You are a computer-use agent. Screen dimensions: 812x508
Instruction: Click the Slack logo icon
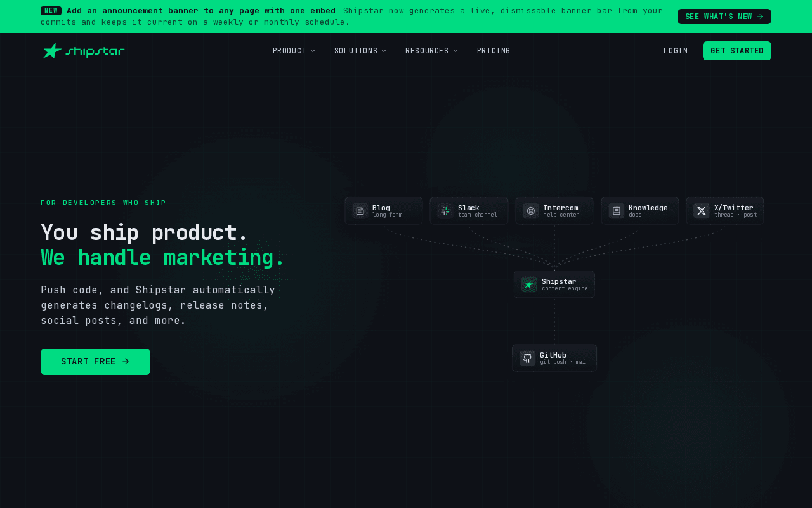click(x=445, y=211)
